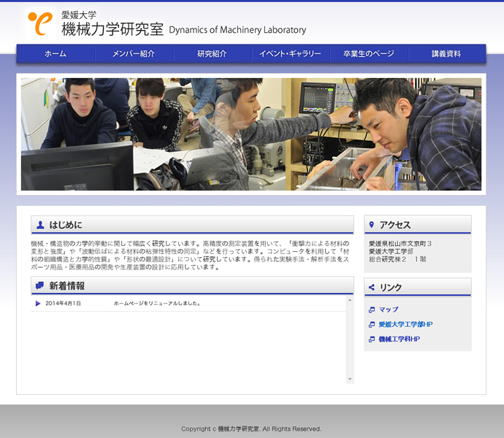Click the ホームページをリニューアルしました。 news entry
The image size is (504, 438).
157,304
